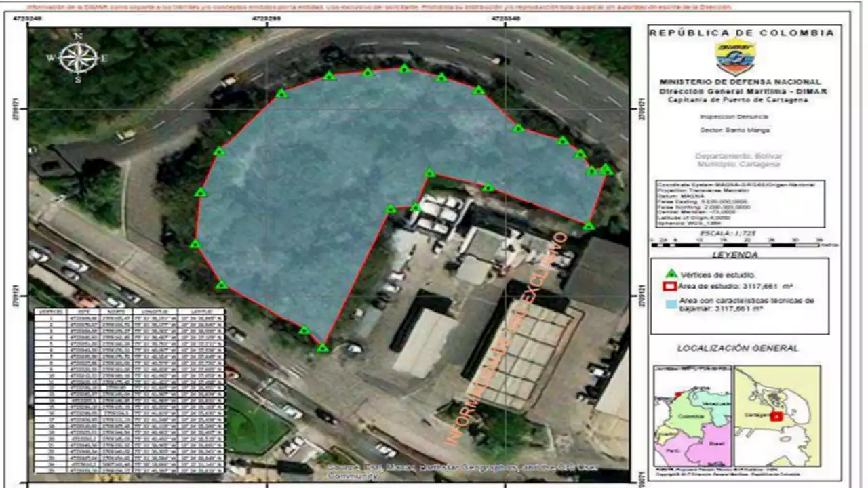This screenshot has width=868, height=488.
Task: Click Dirección General Marítima - DIMAR line
Action: [743, 91]
